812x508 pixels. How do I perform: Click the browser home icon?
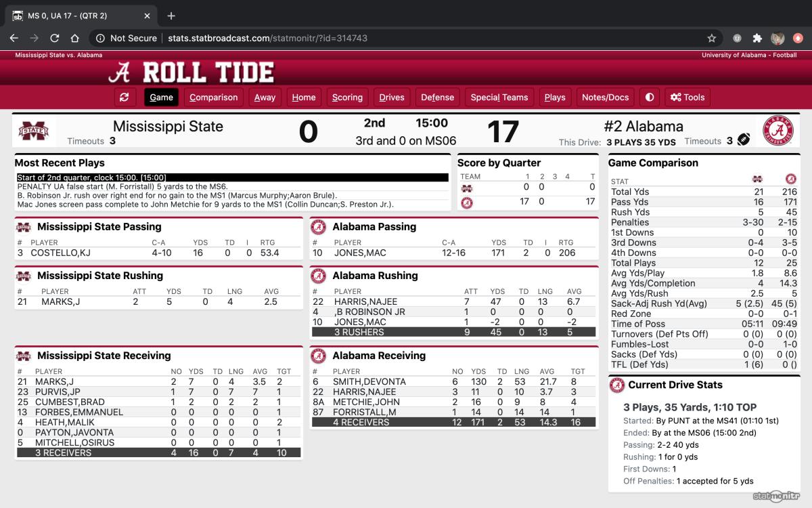75,38
